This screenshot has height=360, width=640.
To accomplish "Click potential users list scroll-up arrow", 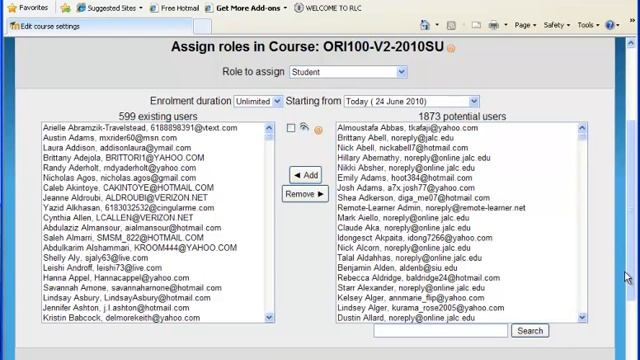I will 582,128.
